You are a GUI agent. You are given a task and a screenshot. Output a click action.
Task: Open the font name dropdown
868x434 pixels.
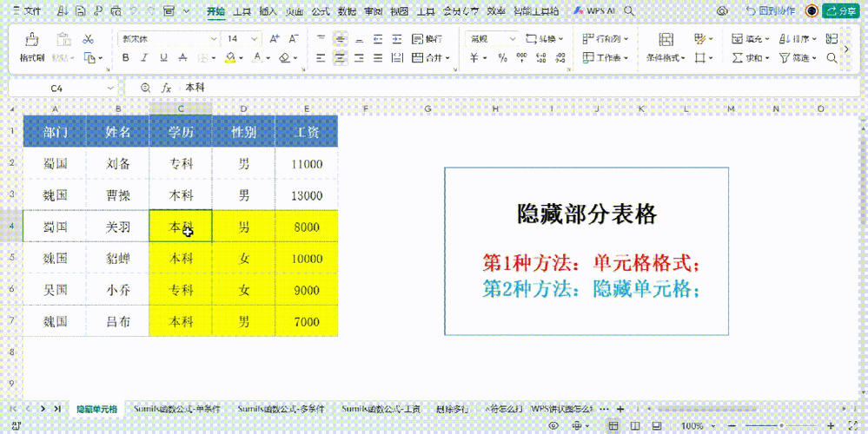click(x=214, y=39)
